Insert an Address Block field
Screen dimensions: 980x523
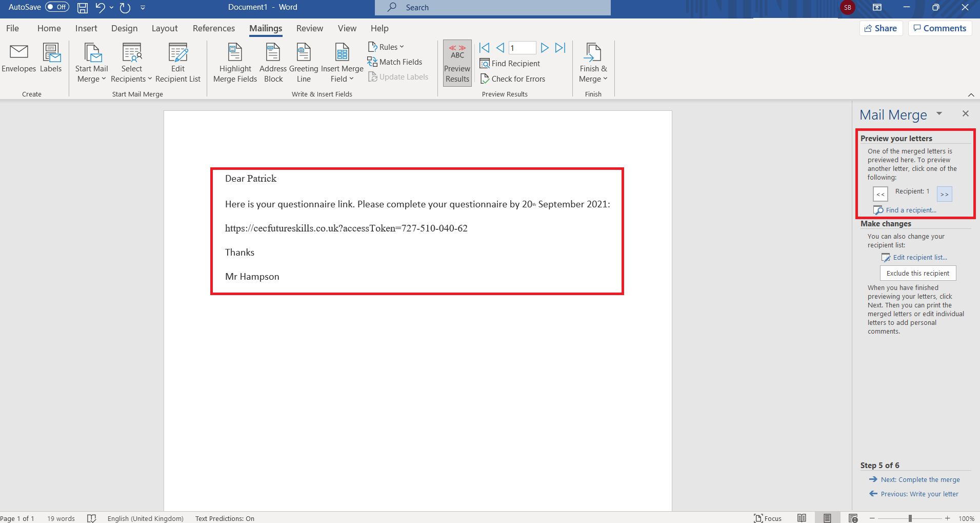(x=273, y=63)
